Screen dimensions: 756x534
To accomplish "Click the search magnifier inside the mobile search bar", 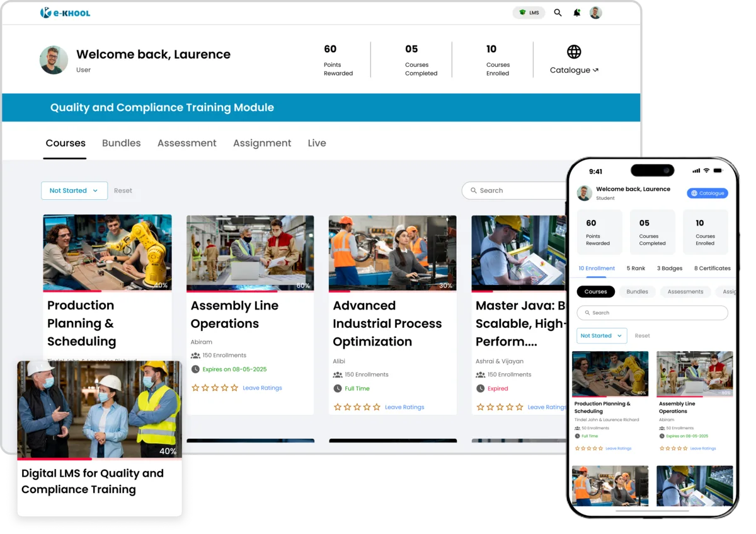I will point(587,313).
